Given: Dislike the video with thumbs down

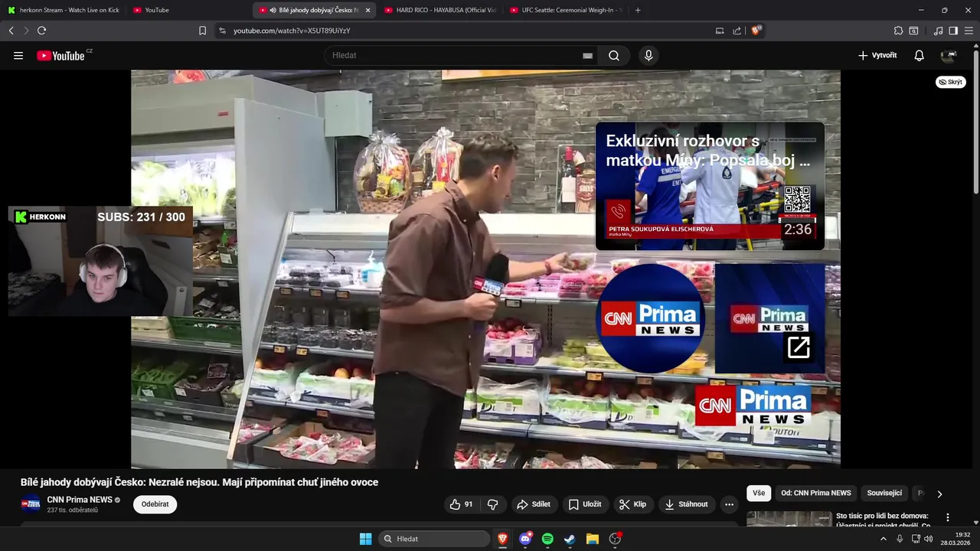Looking at the screenshot, I should click(492, 504).
